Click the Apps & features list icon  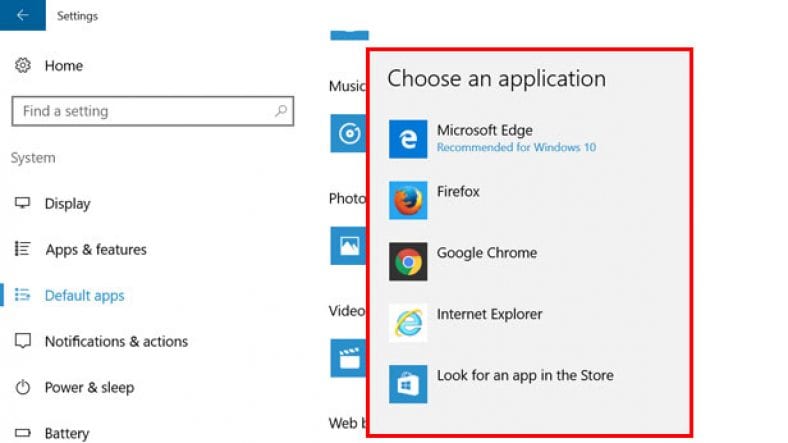pos(23,249)
